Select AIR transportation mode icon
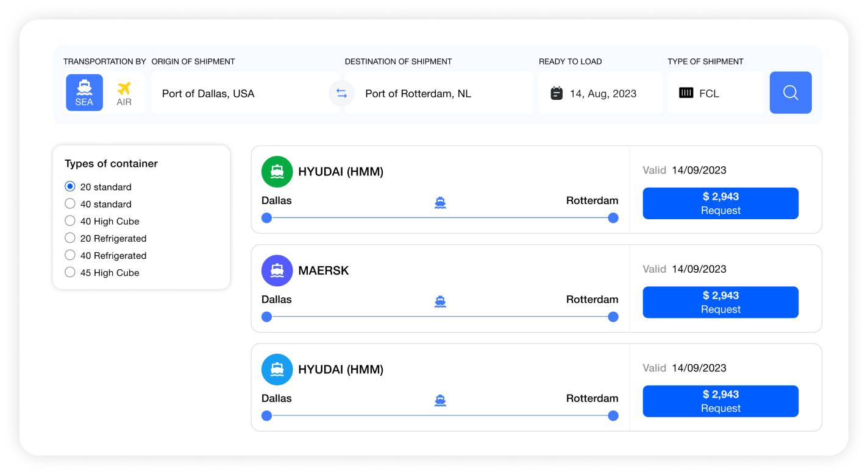868x475 pixels. [x=124, y=93]
